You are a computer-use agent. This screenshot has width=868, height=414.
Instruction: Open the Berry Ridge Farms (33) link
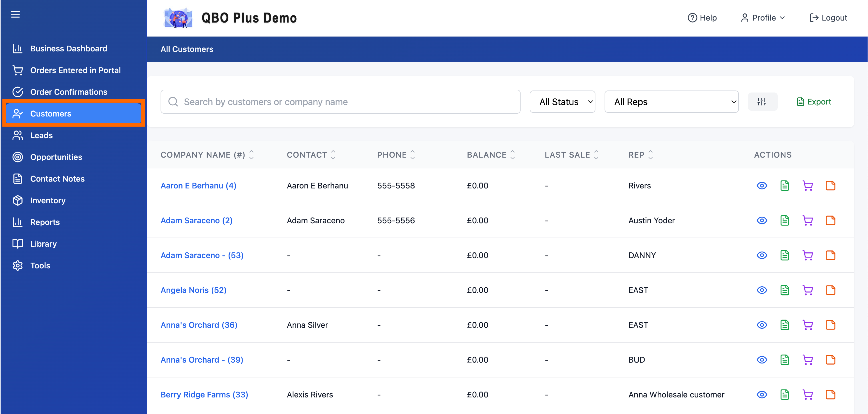tap(204, 395)
